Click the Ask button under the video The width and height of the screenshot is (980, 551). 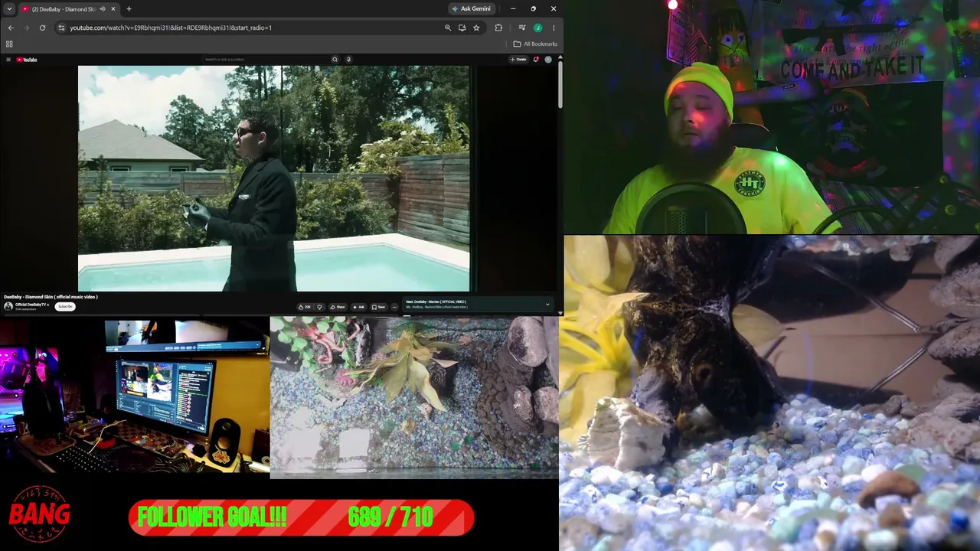pyautogui.click(x=358, y=307)
